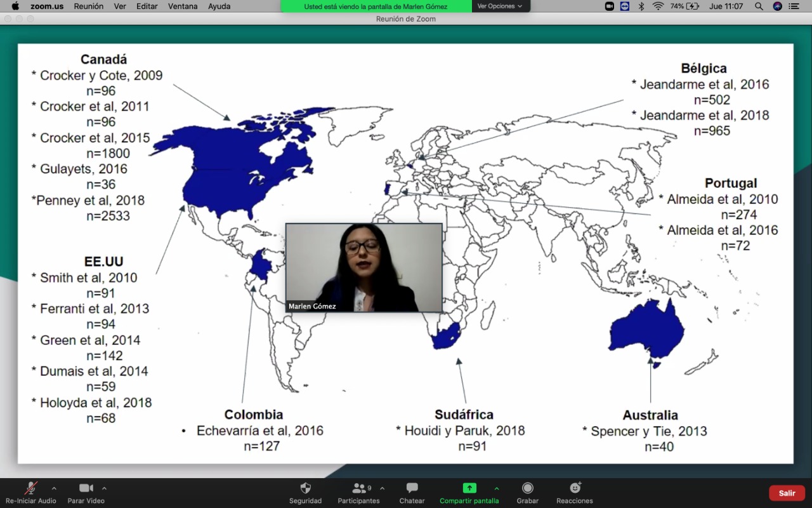The width and height of the screenshot is (812, 508).
Task: Expand video options caret beside Parar Video
Action: point(104,488)
